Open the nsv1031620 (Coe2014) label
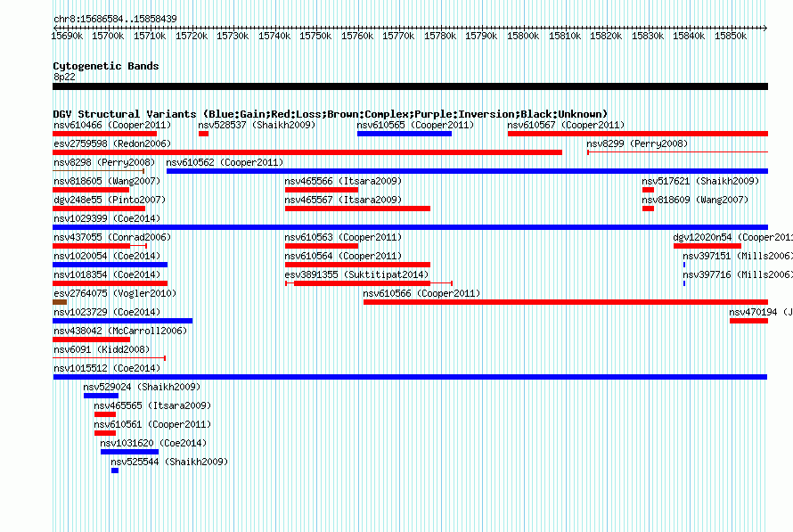Viewport: 793px width, 532px height. click(153, 443)
